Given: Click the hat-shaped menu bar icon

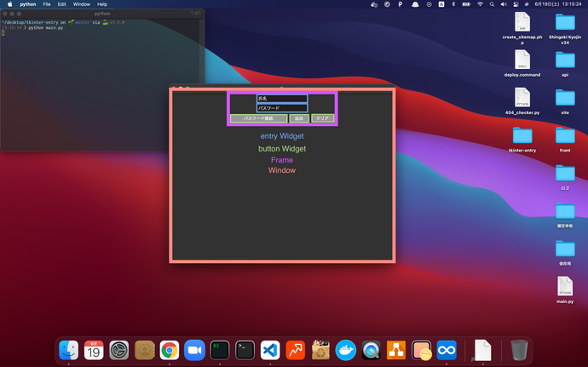Looking at the screenshot, I should click(415, 4).
